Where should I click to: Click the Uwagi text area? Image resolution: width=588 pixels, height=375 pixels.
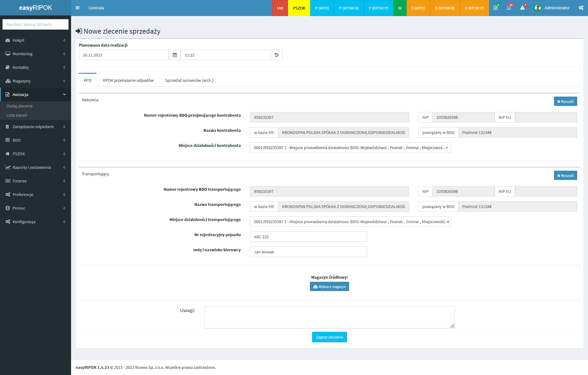(329, 317)
